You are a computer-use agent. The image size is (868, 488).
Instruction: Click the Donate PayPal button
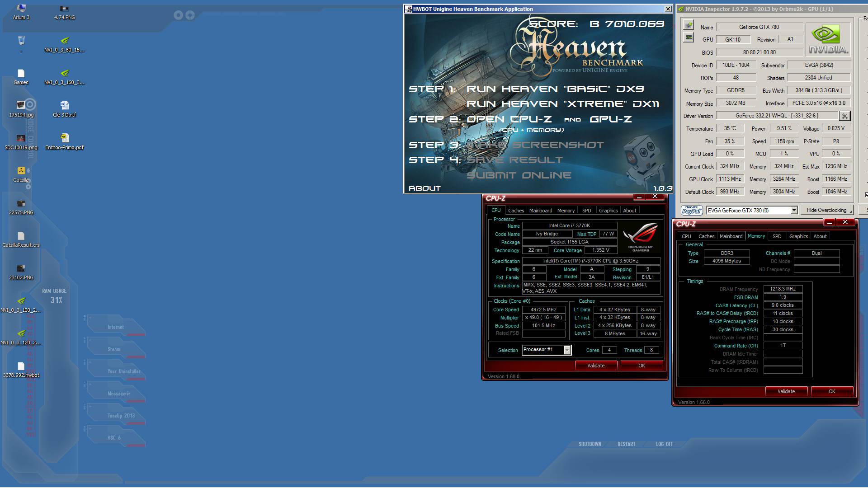(692, 210)
